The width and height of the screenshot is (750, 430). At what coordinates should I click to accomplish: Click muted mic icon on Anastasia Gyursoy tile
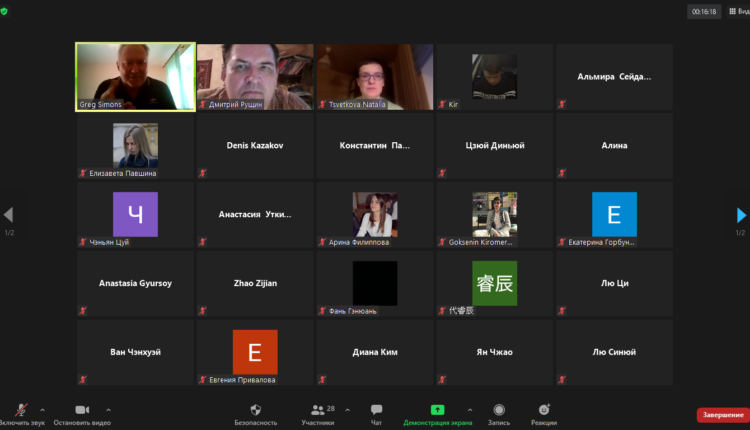(83, 311)
